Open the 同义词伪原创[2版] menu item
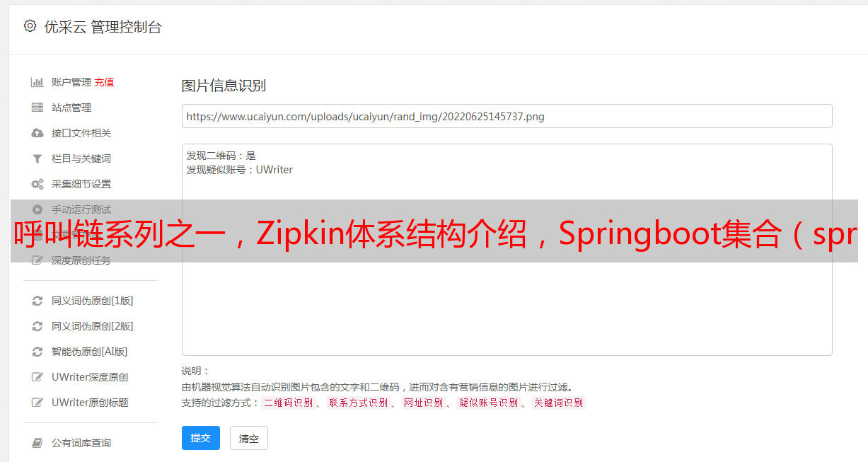Screen dimensions: 868x462 pos(92,326)
